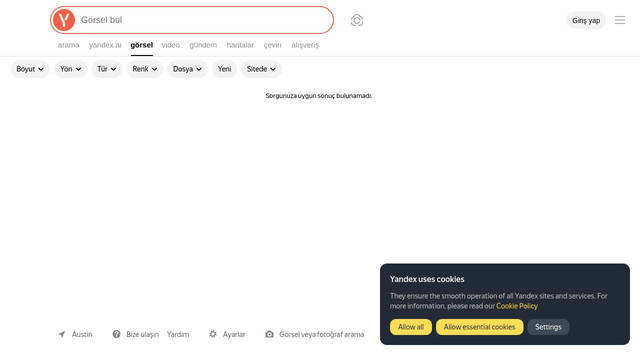Image resolution: width=640 pixels, height=360 pixels.
Task: Click Görsel veya fotoğraf arama link
Action: coord(322,334)
